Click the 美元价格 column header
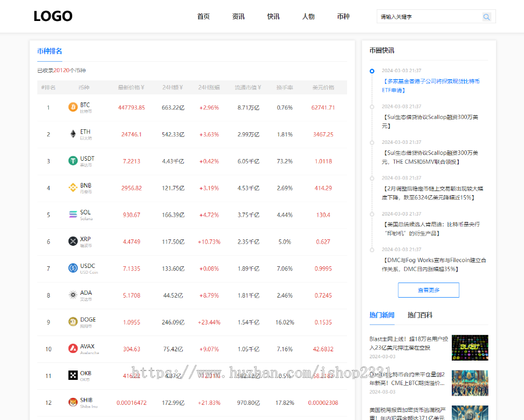Screen dimensions: 524x420 [323, 87]
